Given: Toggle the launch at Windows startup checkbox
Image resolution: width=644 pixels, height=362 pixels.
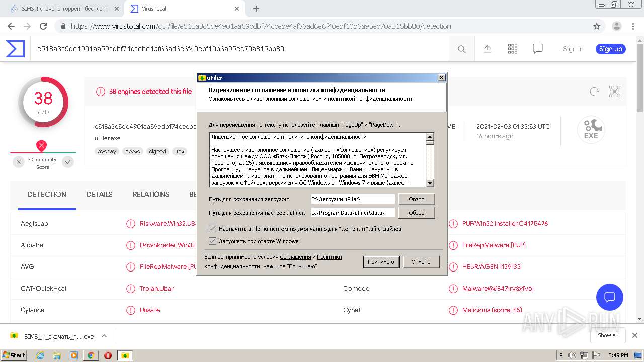Looking at the screenshot, I should [x=213, y=241].
